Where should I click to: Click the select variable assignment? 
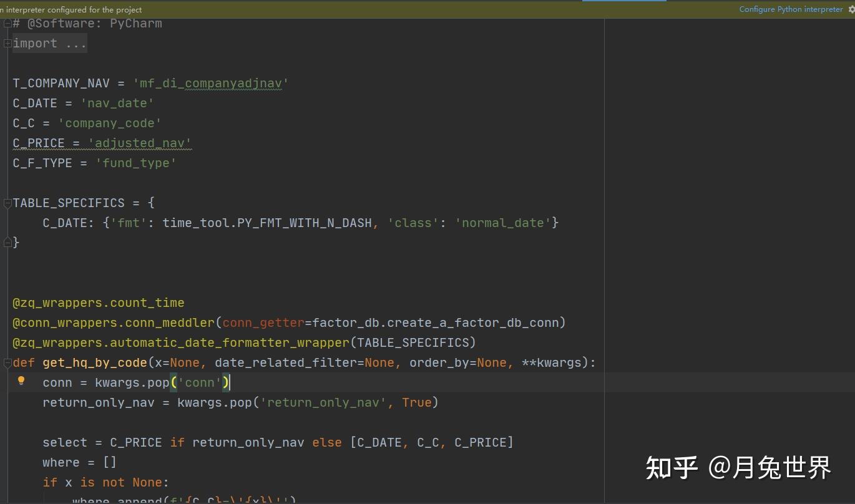click(x=65, y=443)
